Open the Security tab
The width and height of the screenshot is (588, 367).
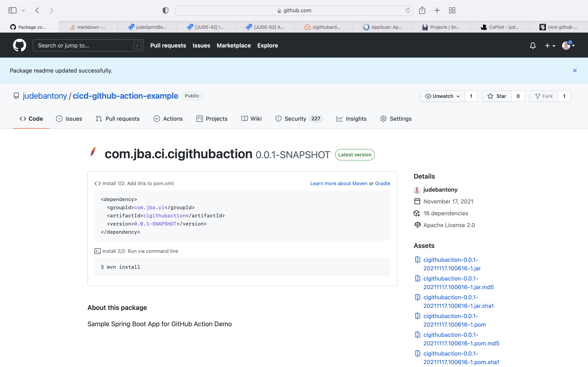pyautogui.click(x=295, y=119)
